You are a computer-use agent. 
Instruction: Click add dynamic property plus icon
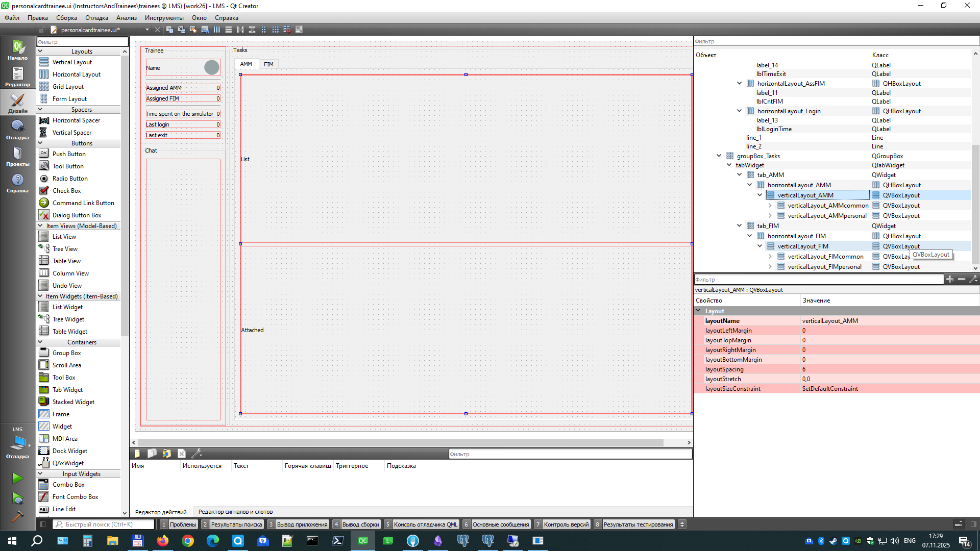pyautogui.click(x=949, y=279)
